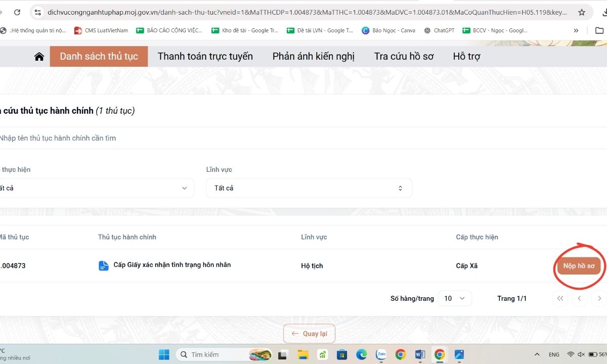The image size is (607, 364).
Task: Click the Tìm kiếm taskbar search box
Action: click(225, 354)
